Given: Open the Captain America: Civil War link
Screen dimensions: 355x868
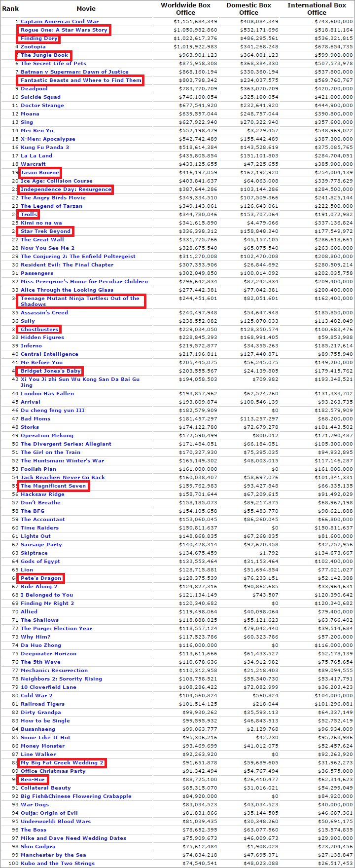Looking at the screenshot, I should tap(59, 22).
